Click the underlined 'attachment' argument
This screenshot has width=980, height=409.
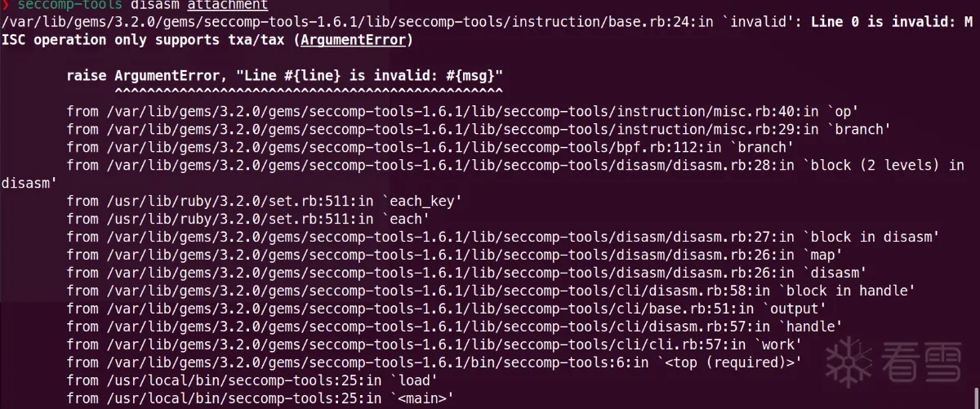pos(228,5)
